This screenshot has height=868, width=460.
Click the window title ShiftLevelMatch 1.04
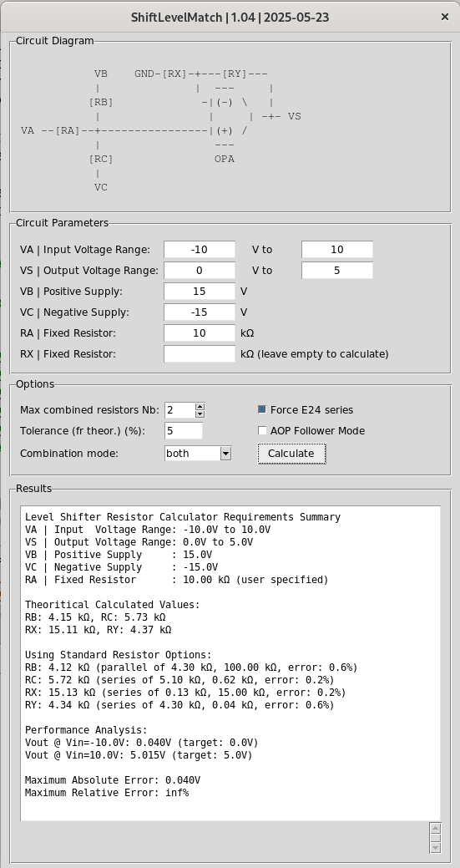pyautogui.click(x=230, y=18)
